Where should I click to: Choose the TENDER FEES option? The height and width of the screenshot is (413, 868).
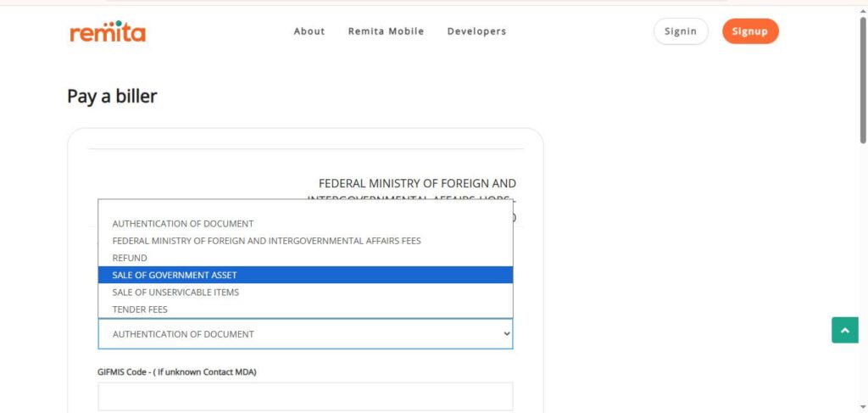pyautogui.click(x=305, y=309)
